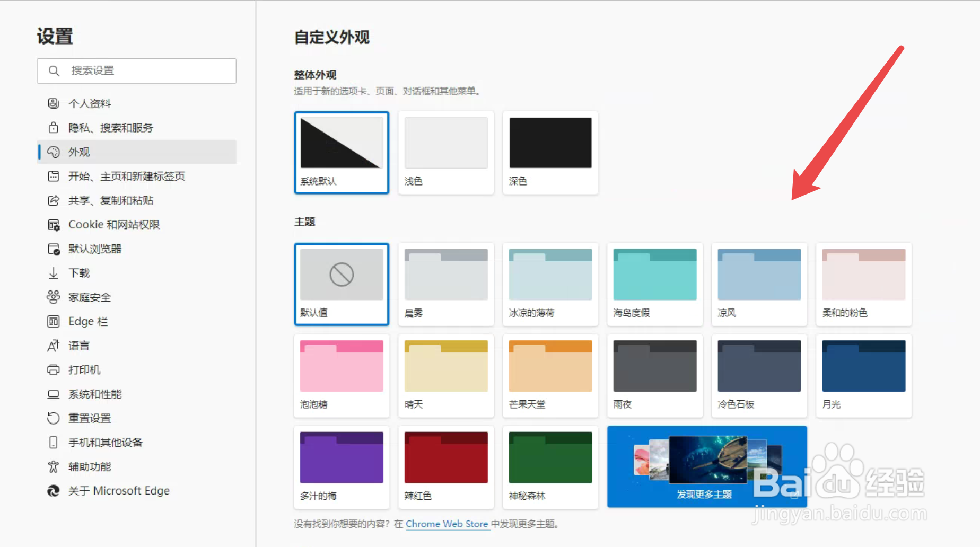
Task: Click the 下载 downloads arrow icon
Action: coord(54,272)
